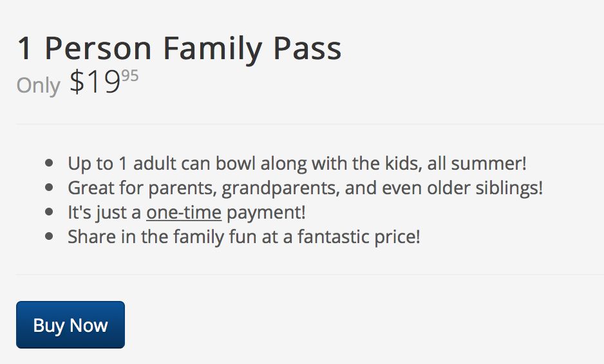
Task: Click the Share in the family fun line
Action: tap(243, 237)
